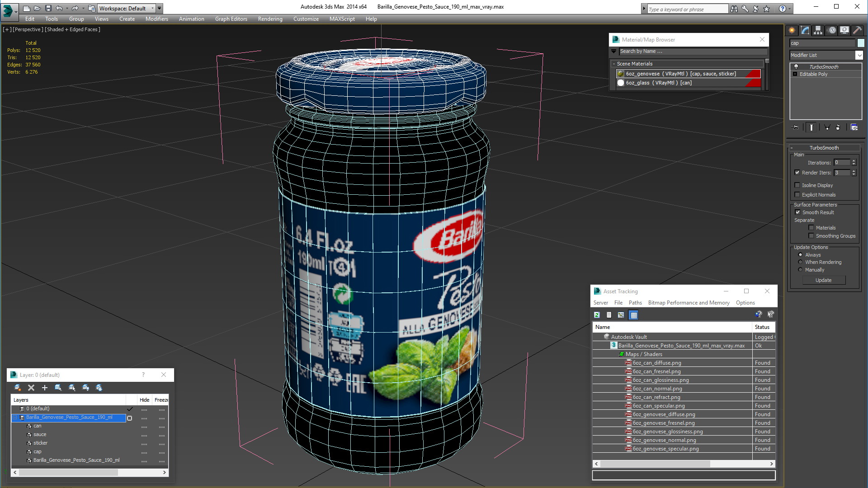
Task: Click Create New Layer icon in Layer dialog
Action: pyautogui.click(x=18, y=388)
